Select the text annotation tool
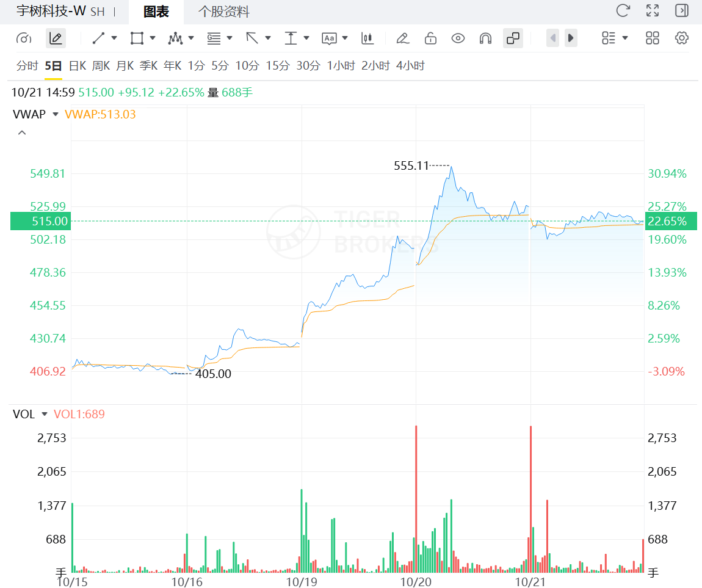The image size is (702, 588). (x=329, y=38)
